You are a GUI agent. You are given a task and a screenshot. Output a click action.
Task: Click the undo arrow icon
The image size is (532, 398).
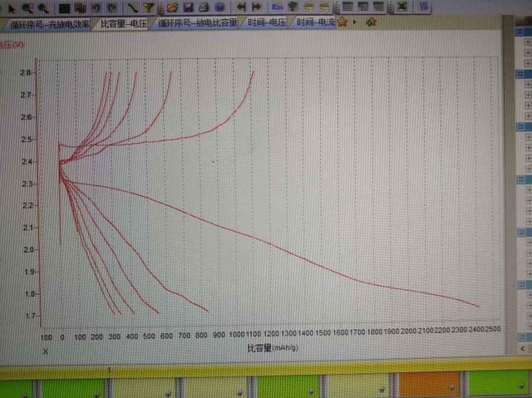pos(96,8)
